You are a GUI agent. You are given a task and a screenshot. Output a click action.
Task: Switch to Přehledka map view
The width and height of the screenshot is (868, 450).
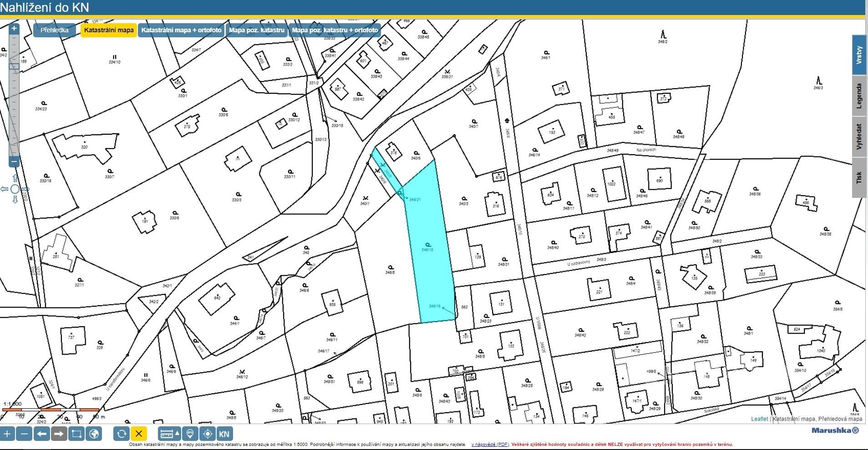55,30
